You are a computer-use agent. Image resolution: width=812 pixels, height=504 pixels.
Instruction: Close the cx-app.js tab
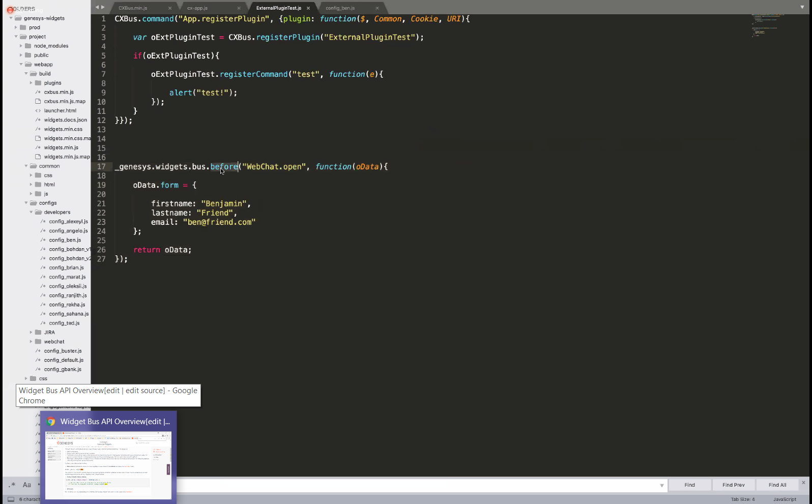click(239, 8)
